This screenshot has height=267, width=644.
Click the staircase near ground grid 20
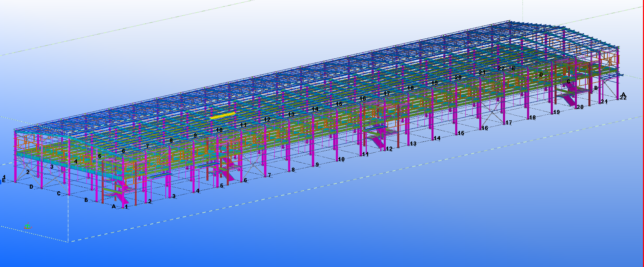(568, 97)
